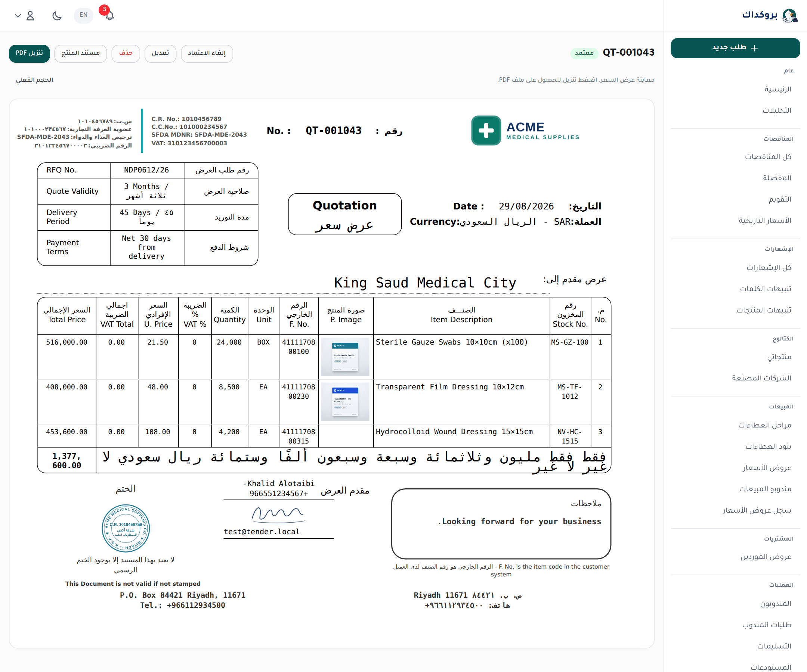Click the Transparent Film Dressing product image
807x672 pixels.
(x=345, y=402)
